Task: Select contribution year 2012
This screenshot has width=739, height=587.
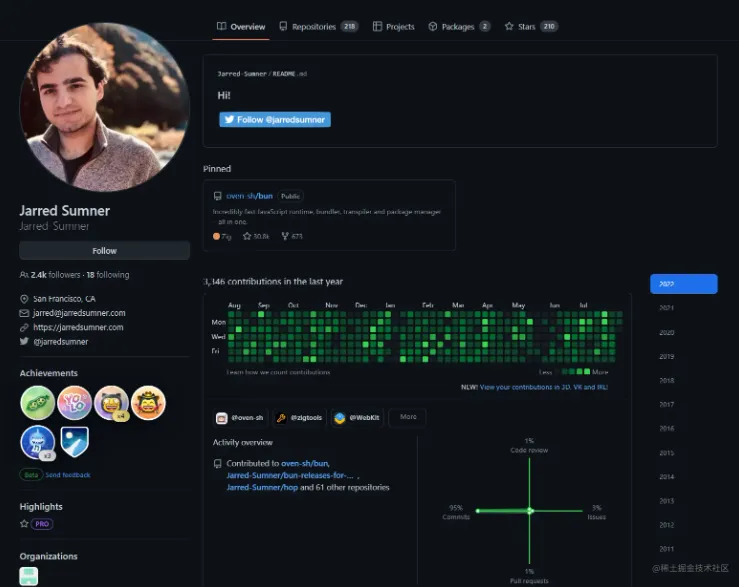Action: pos(666,525)
